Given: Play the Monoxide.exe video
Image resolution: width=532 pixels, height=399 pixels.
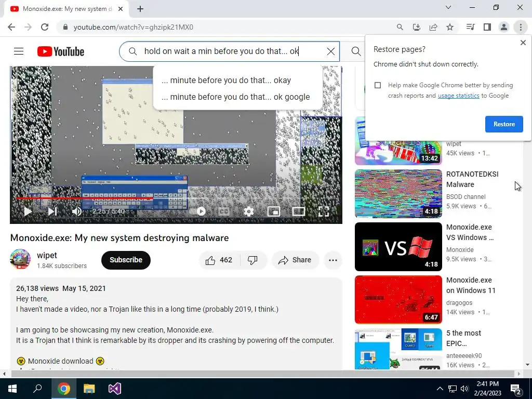Looking at the screenshot, I should click(x=28, y=211).
